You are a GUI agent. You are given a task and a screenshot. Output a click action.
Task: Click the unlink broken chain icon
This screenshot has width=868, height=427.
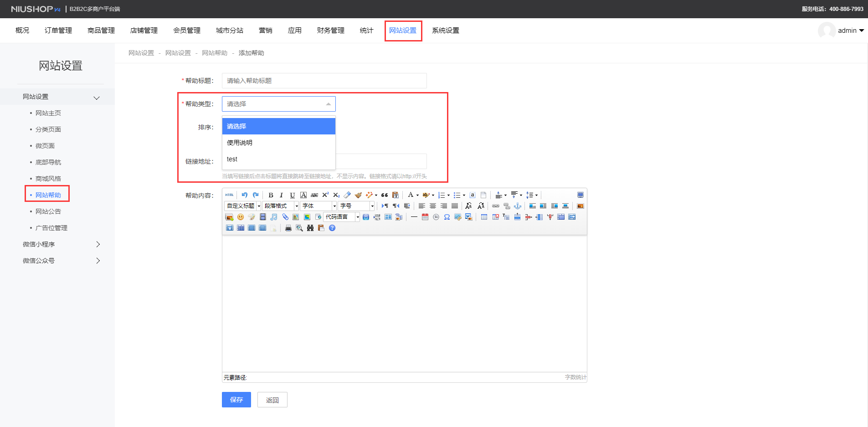coord(507,206)
